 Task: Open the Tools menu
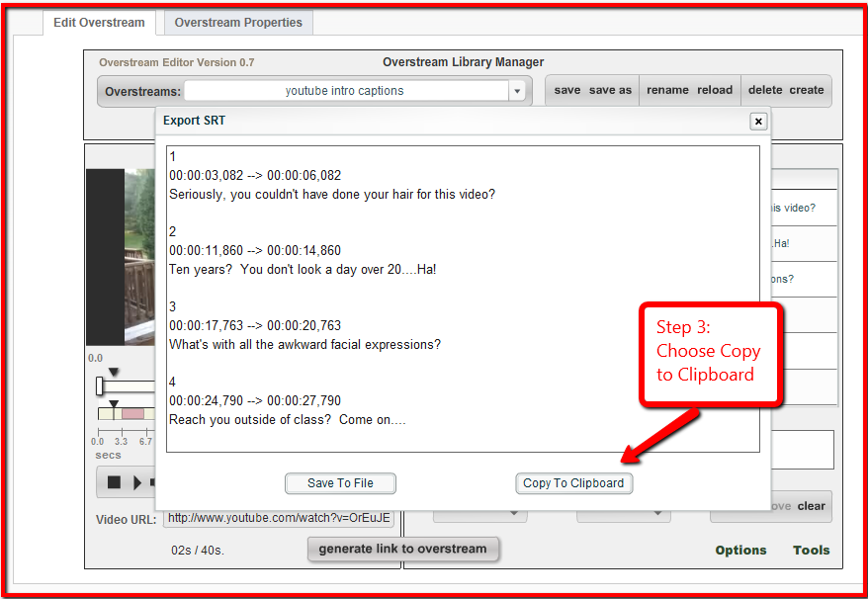[811, 550]
